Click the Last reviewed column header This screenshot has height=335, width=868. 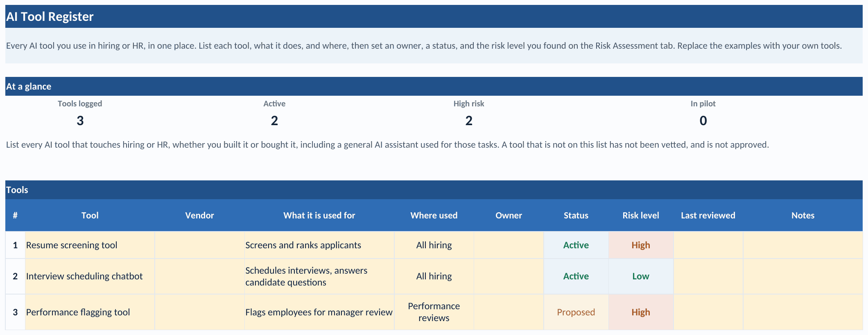point(708,215)
